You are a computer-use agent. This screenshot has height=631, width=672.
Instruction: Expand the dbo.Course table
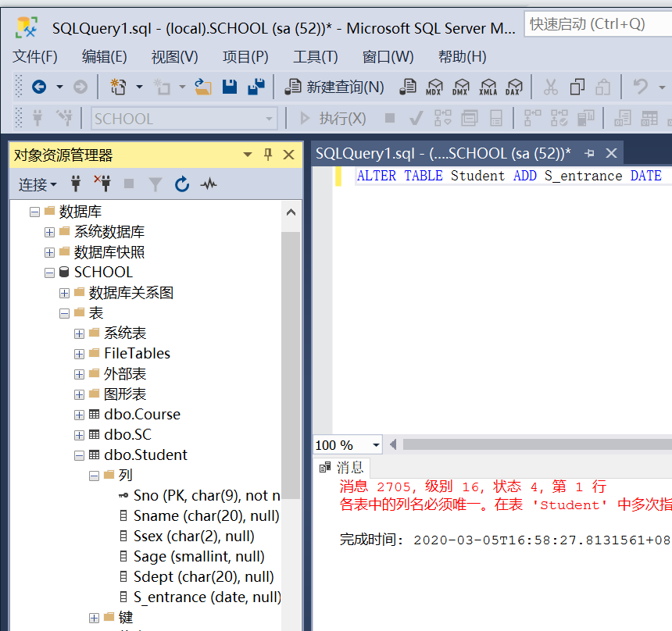pyautogui.click(x=79, y=415)
